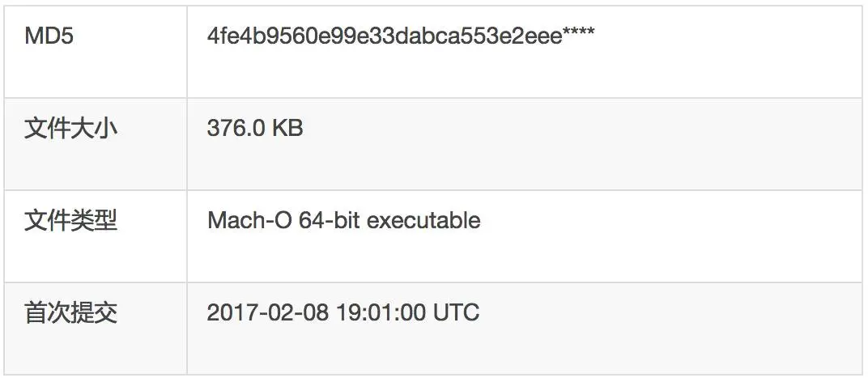Click the 文件 characters in 文件大小
Viewport: 868px width, 382px height.
(47, 129)
